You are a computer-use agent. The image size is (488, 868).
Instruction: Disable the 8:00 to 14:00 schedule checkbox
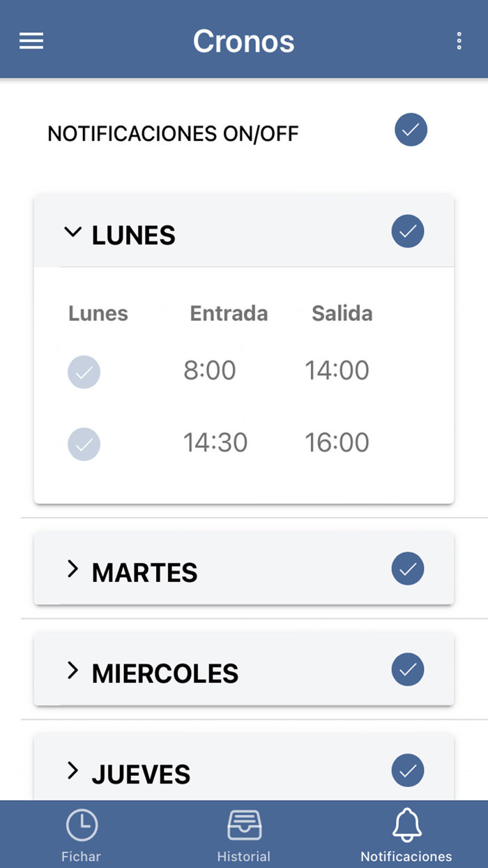point(84,372)
